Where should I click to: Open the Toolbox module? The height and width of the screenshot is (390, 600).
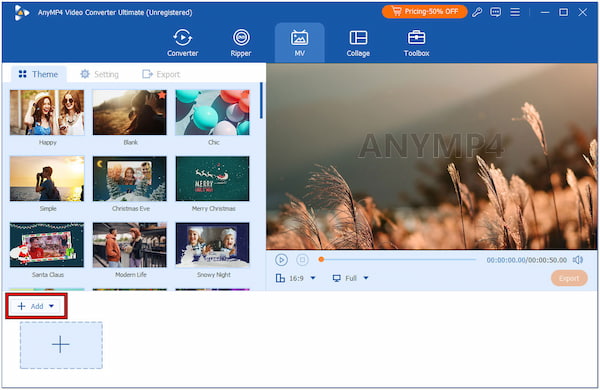pos(416,43)
